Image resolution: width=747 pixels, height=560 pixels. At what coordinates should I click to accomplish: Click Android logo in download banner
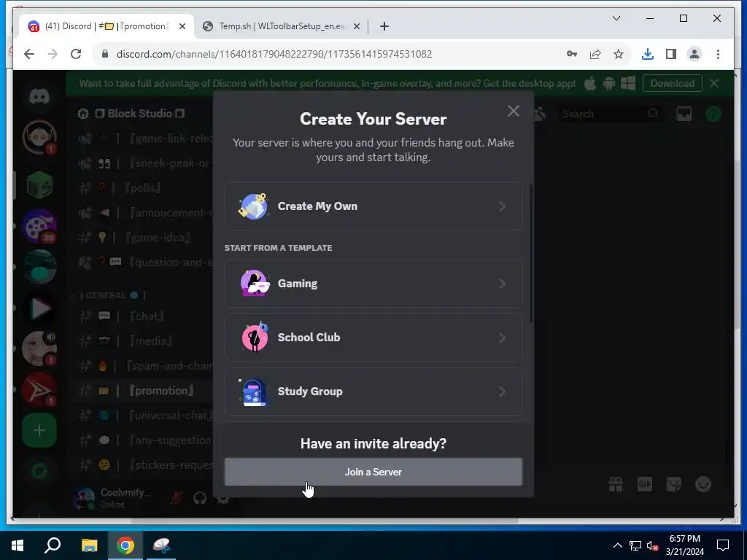609,83
